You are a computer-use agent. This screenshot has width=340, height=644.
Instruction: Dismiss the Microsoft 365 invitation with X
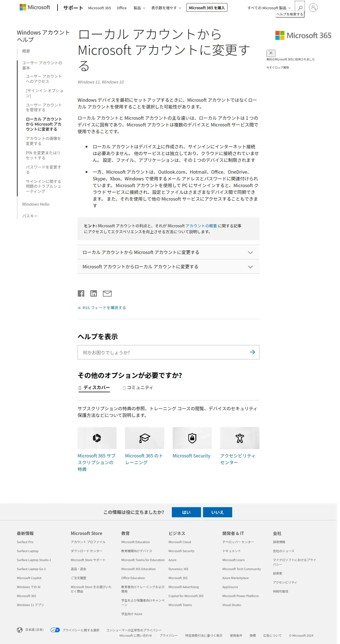[x=271, y=53]
